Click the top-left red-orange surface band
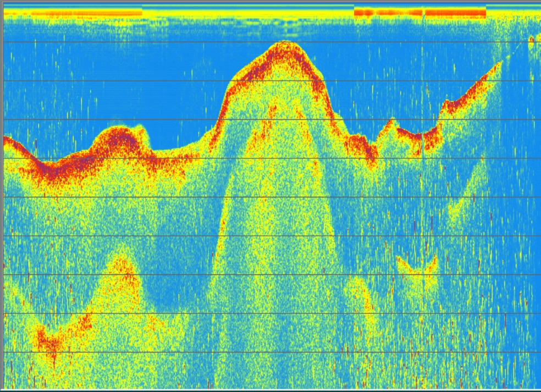 [87, 12]
